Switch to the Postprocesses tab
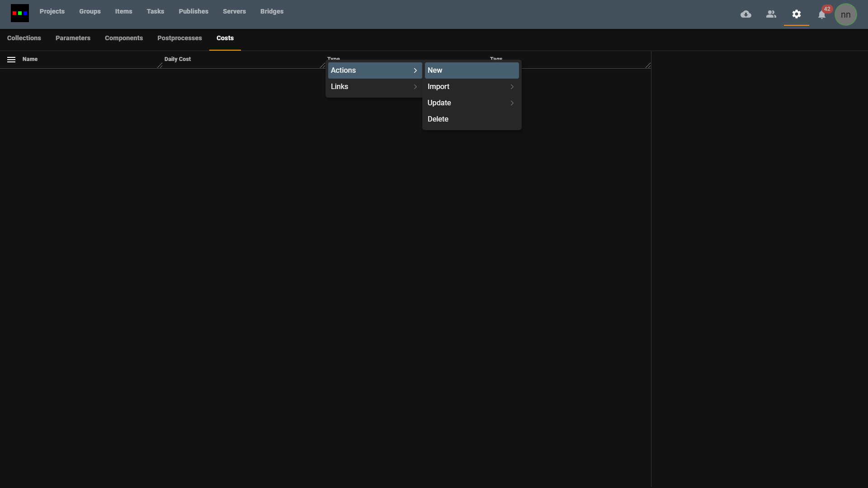This screenshot has height=488, width=868. point(179,38)
